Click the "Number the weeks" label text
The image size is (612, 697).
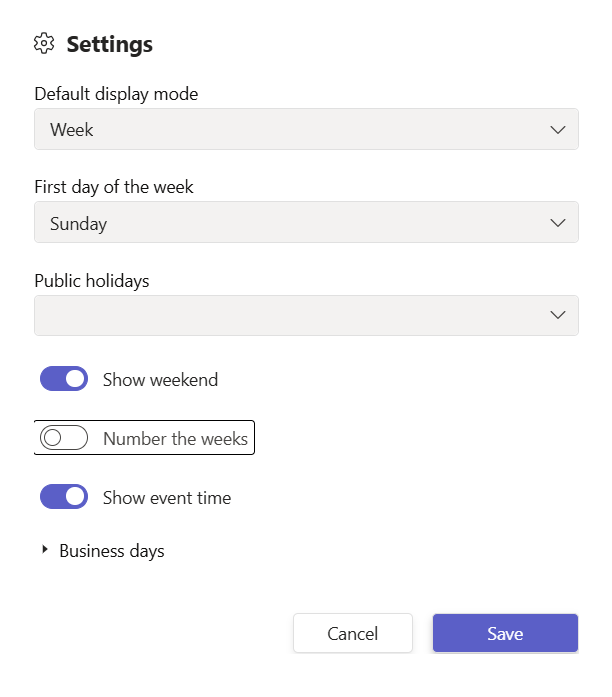175,439
